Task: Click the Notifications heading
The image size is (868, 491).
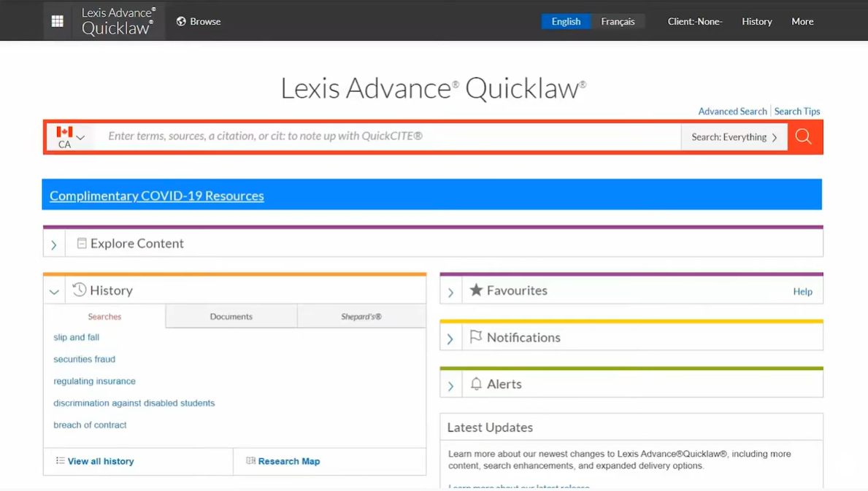Action: click(523, 337)
